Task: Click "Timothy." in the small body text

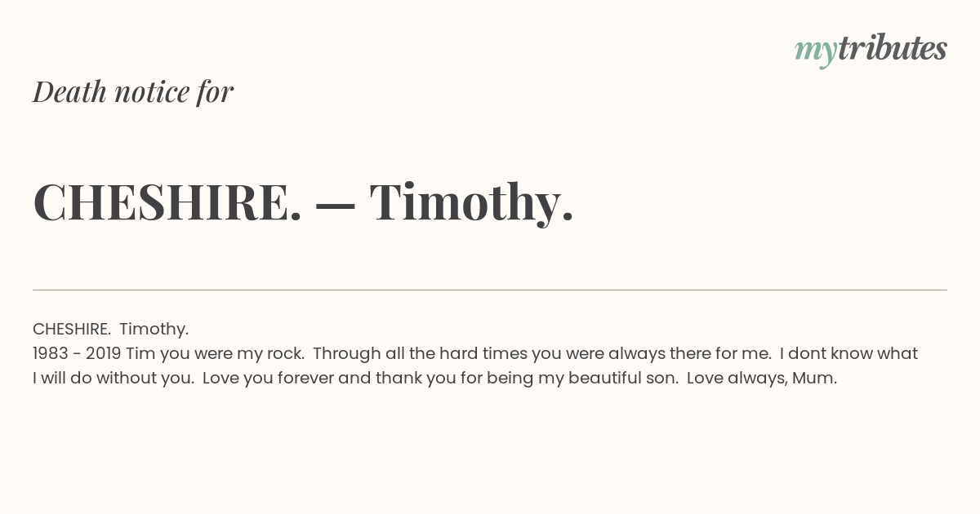Action: [x=154, y=330]
